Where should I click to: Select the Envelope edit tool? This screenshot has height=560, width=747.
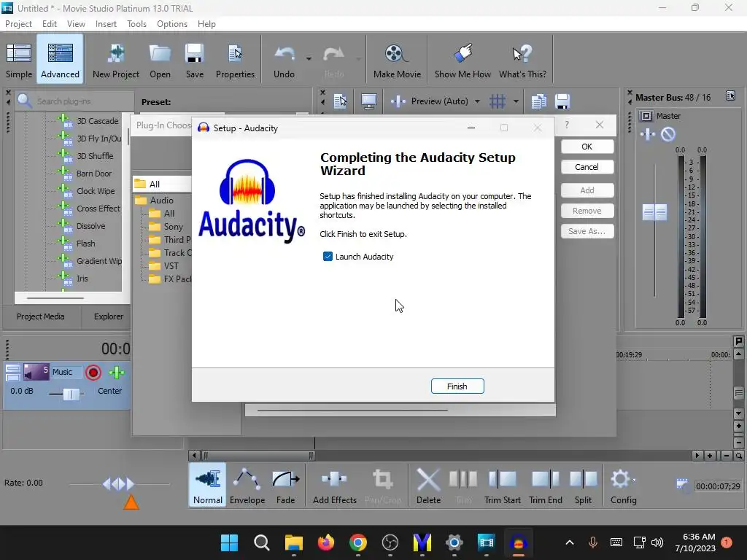[247, 485]
